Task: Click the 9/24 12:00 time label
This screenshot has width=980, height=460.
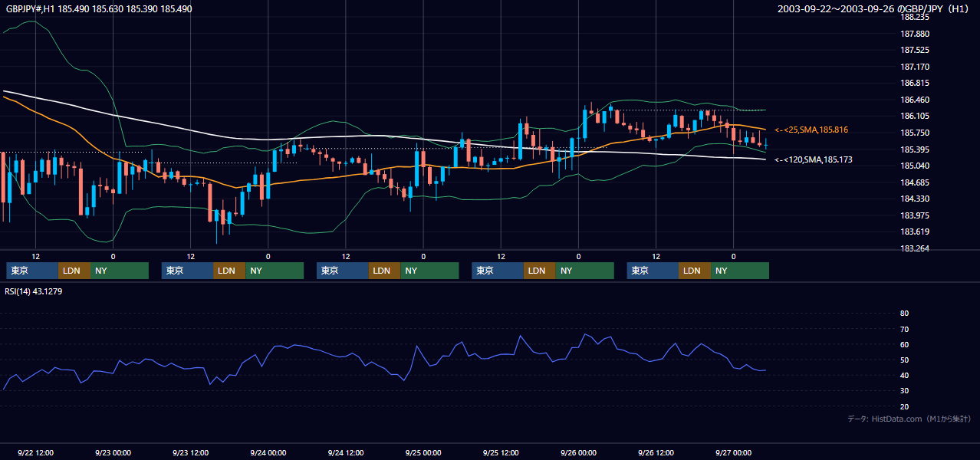Action: pyautogui.click(x=346, y=453)
